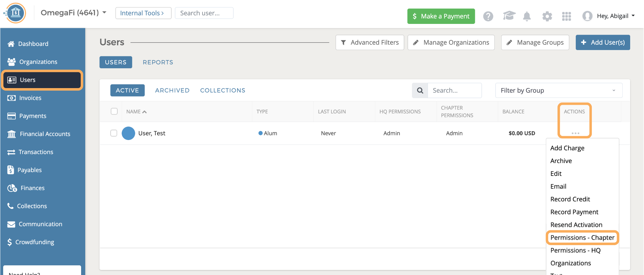Expand the Filter by Group dropdown

tap(558, 91)
